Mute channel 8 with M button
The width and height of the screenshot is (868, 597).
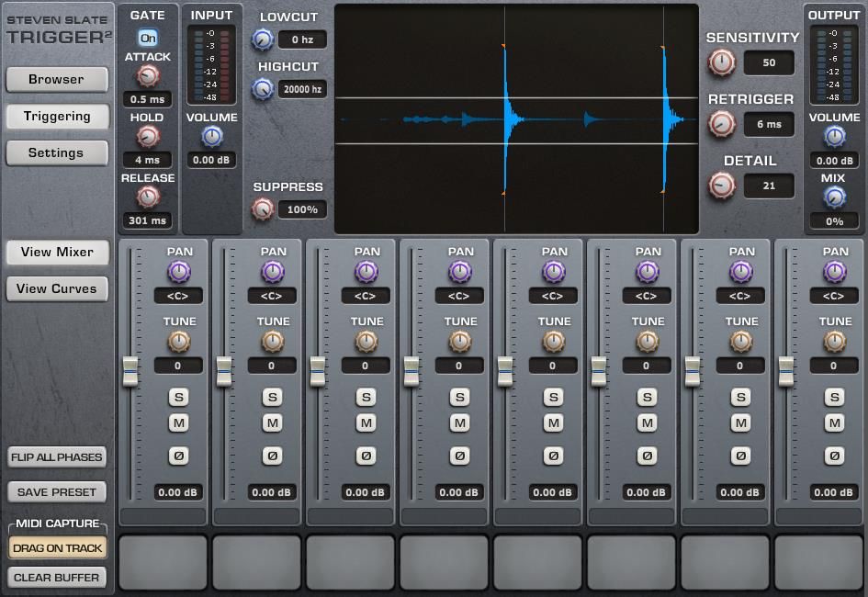tap(834, 423)
